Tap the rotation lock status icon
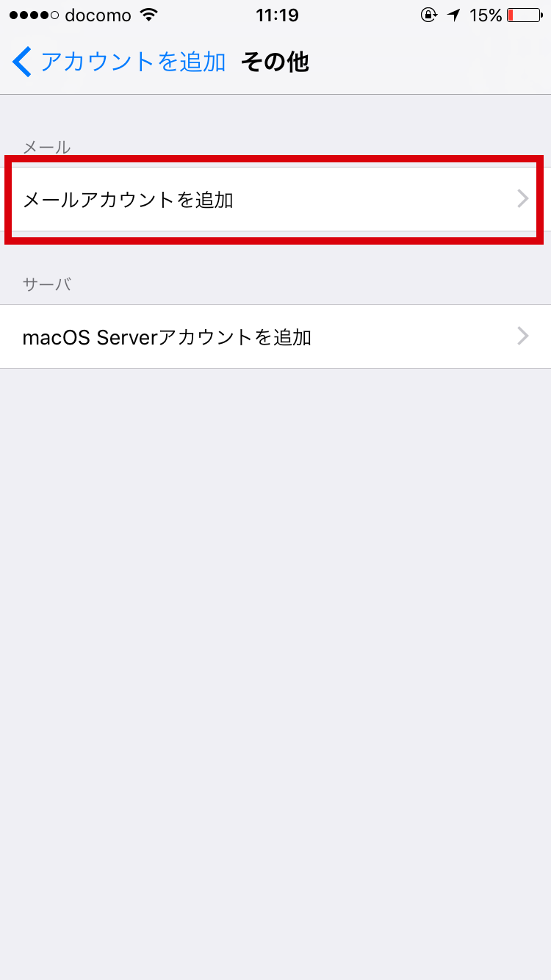The image size is (551, 980). 428,15
